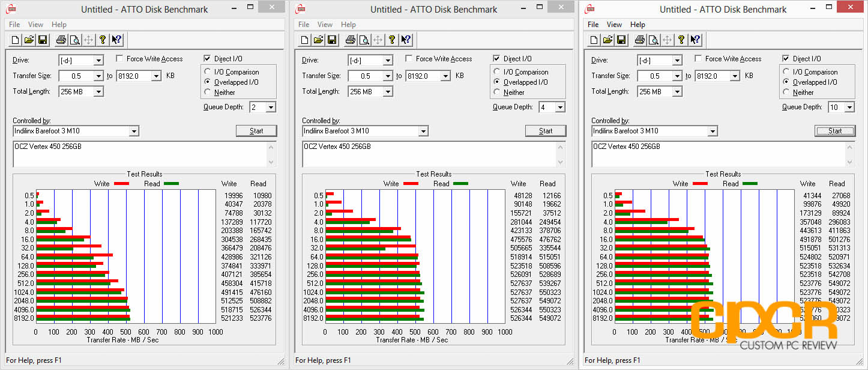Open Print Preview in Queue Depth 2 window
The image size is (868, 370).
(x=74, y=40)
